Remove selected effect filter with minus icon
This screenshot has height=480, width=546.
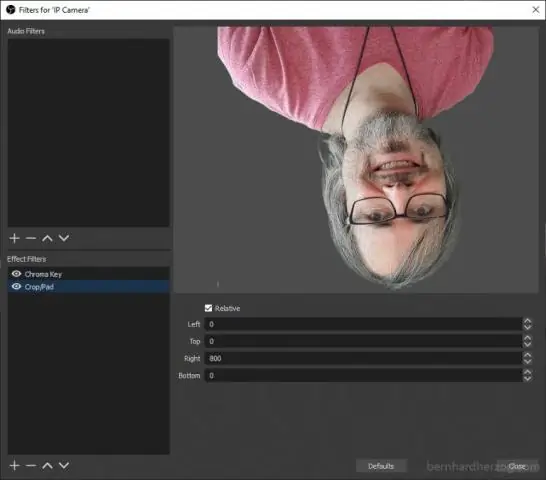31,465
